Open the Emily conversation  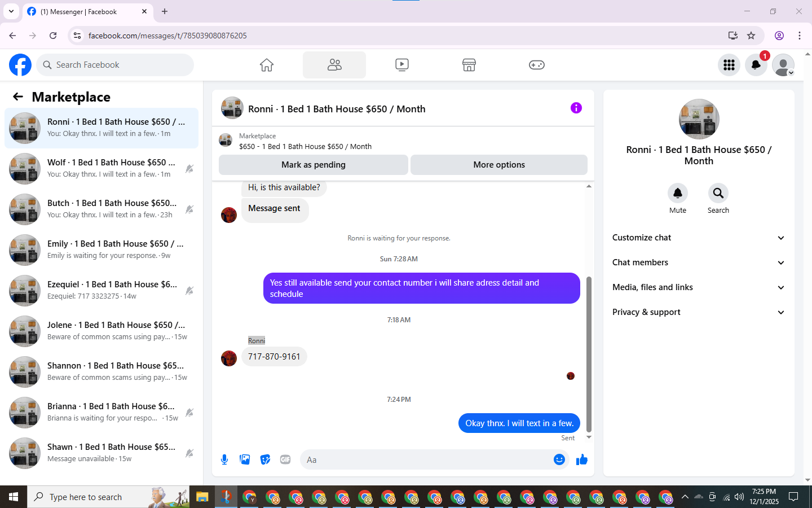click(101, 250)
